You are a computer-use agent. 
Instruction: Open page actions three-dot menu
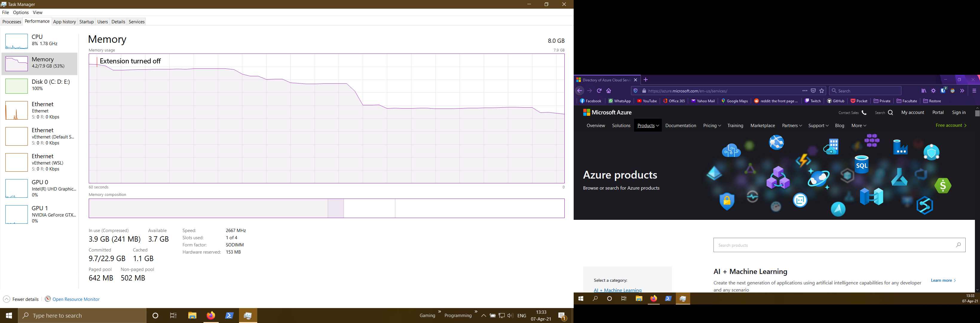tap(805, 91)
